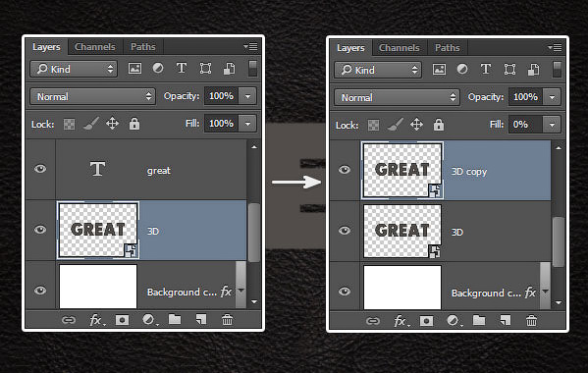
Task: Open Kind filter dropdown in left panel
Action: [74, 69]
